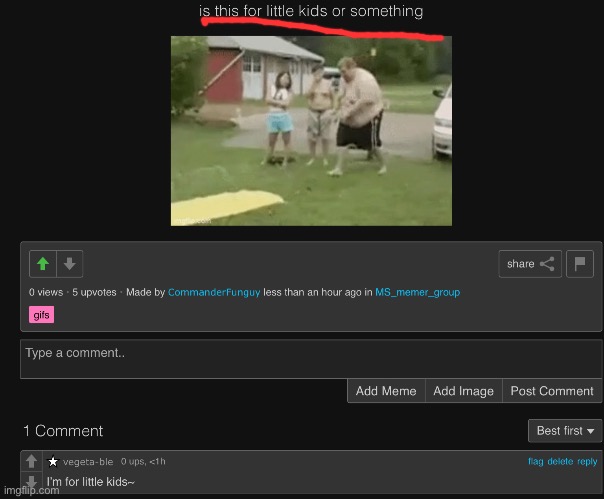Expand the Best first sort dropdown

[x=564, y=431]
